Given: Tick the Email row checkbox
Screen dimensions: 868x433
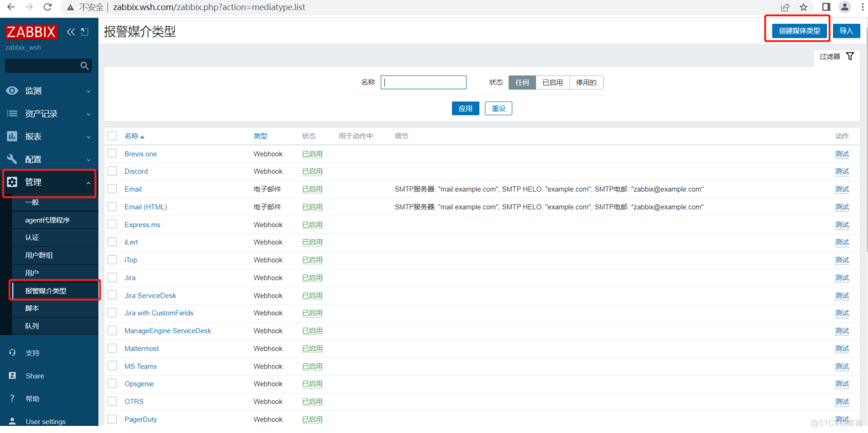Looking at the screenshot, I should click(x=112, y=189).
